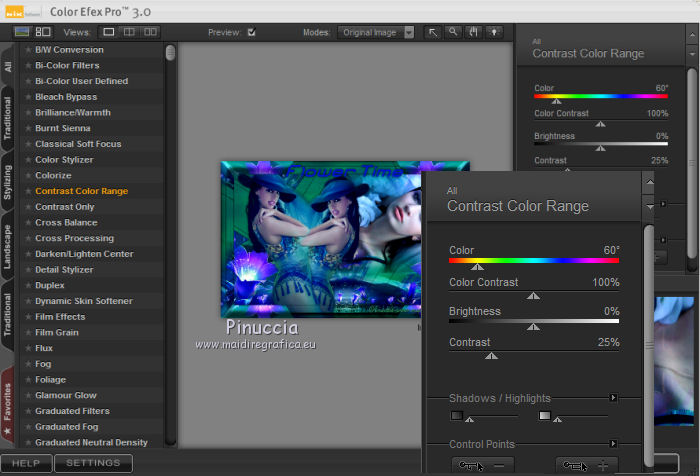Expand the Control Points section
The height and width of the screenshot is (476, 700).
613,443
